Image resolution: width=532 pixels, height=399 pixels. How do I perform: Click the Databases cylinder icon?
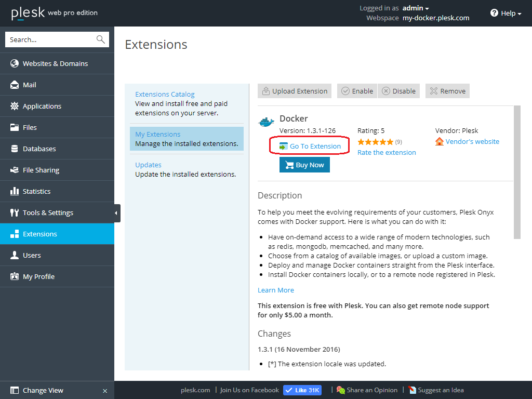(x=14, y=149)
